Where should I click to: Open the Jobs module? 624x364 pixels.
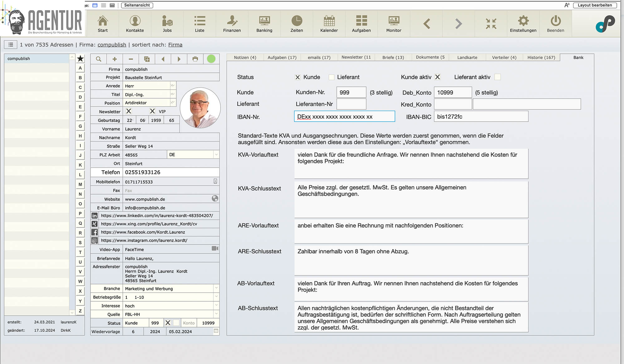pos(167,24)
